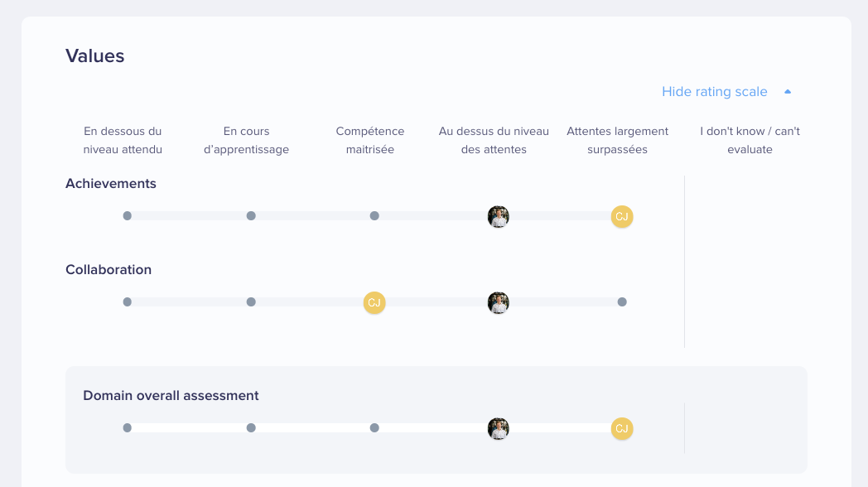The width and height of the screenshot is (868, 487).
Task: Click the 'I don't know / can't evaluate' label
Action: point(750,140)
